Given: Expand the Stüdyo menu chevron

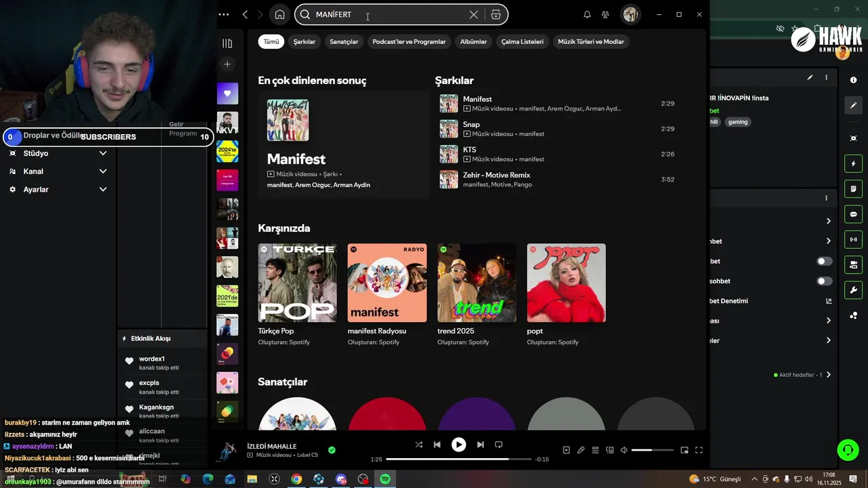Looking at the screenshot, I should (103, 153).
